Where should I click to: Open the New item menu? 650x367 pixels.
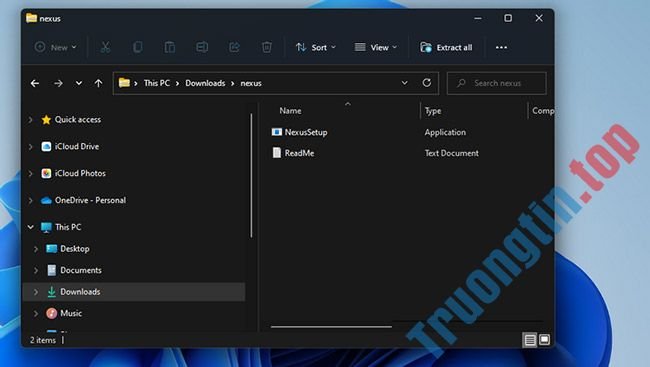click(x=56, y=47)
